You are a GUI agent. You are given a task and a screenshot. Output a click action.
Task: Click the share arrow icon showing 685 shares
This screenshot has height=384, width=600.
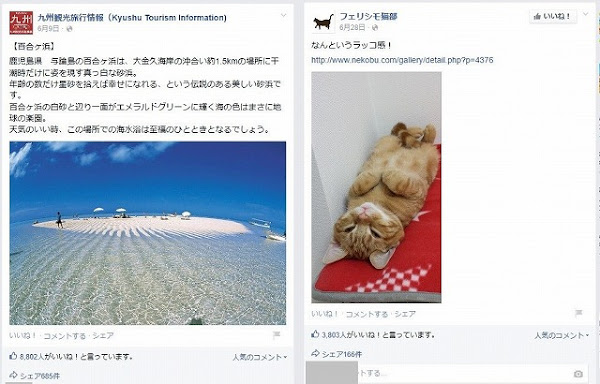coord(13,375)
